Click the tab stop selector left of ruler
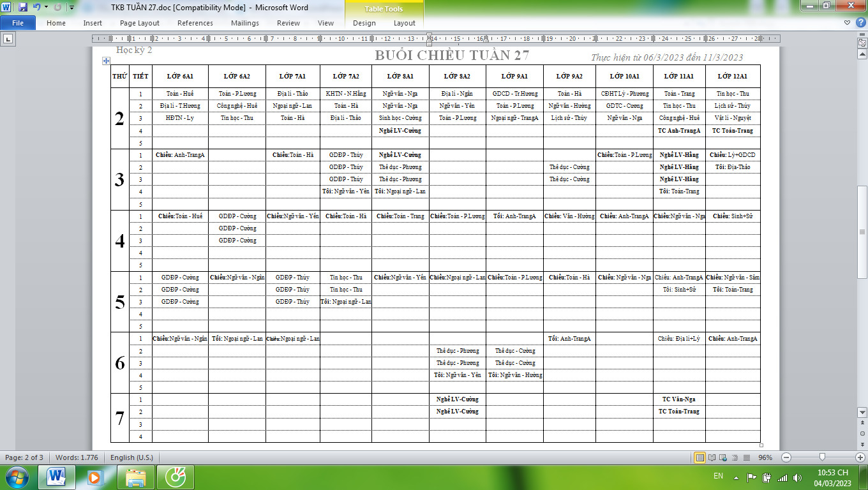Screen dimensions: 868x490 8,39
